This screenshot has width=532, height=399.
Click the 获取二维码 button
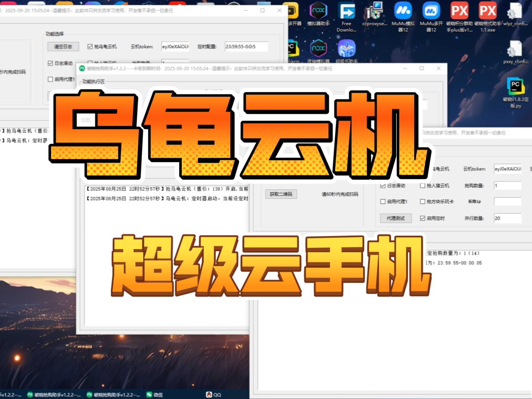pos(281,194)
